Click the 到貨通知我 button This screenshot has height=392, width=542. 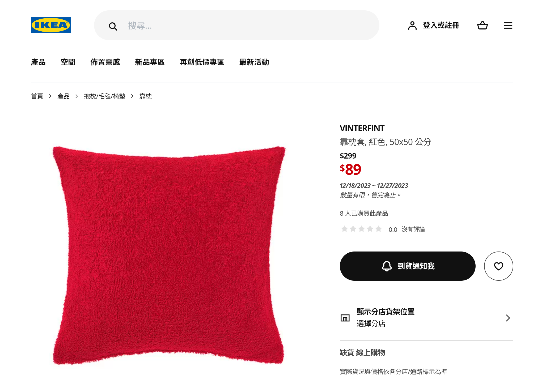point(408,266)
